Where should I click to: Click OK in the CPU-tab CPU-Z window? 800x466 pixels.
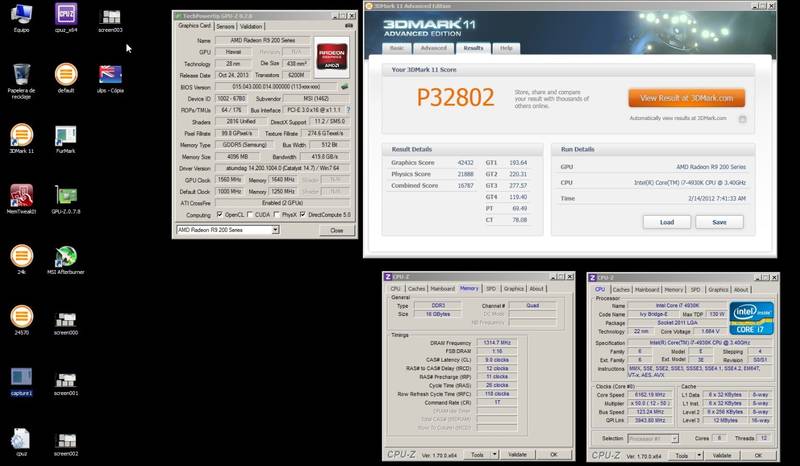pyautogui.click(x=758, y=455)
